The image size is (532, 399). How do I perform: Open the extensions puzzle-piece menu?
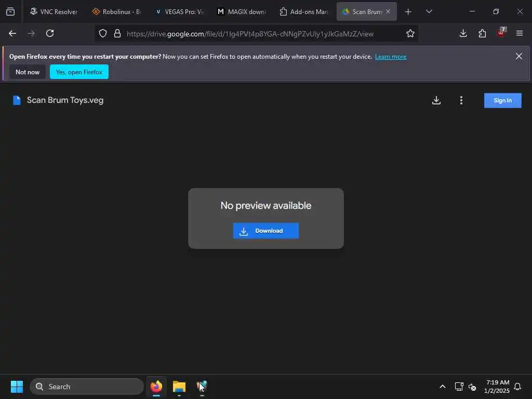pyautogui.click(x=482, y=33)
